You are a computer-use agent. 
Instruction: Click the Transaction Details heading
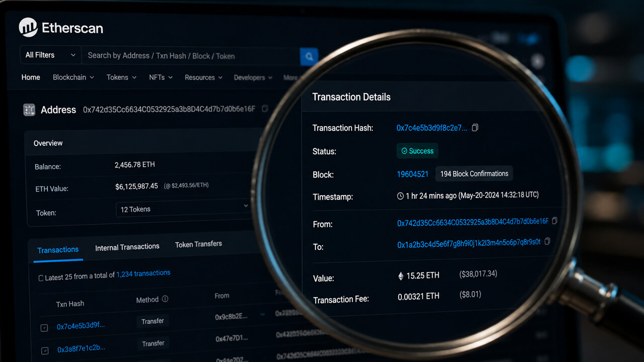[x=351, y=97]
